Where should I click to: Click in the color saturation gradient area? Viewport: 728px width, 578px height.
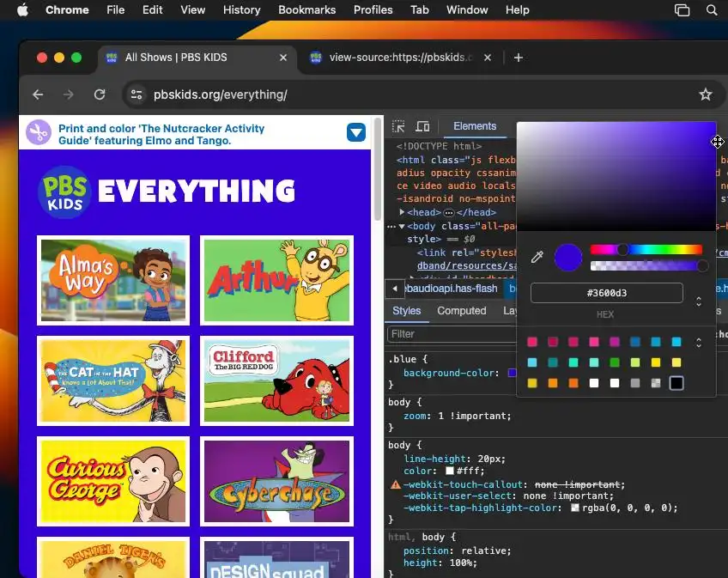616,176
